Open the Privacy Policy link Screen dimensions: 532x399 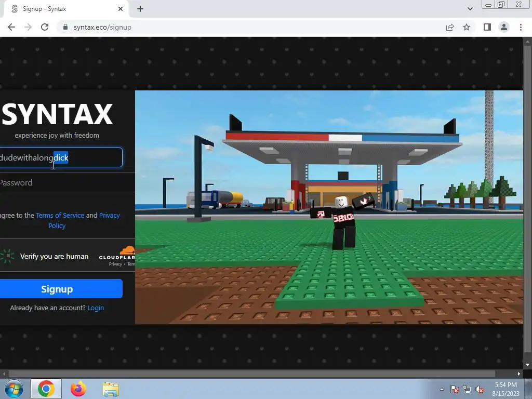tap(84, 220)
